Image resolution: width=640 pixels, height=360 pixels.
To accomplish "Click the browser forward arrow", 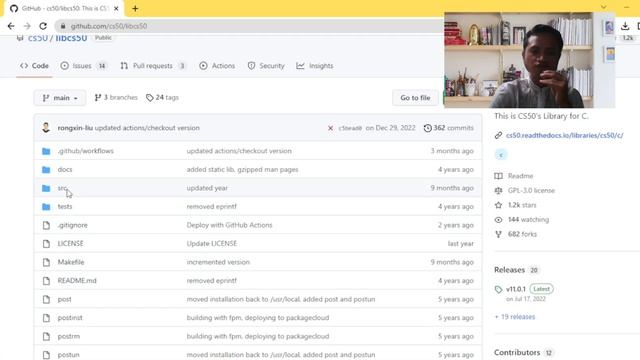I will (x=27, y=26).
